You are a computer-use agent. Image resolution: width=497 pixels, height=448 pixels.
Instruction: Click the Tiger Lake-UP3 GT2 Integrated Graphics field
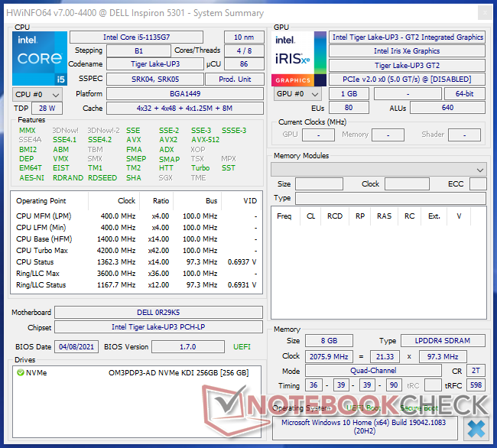[408, 37]
